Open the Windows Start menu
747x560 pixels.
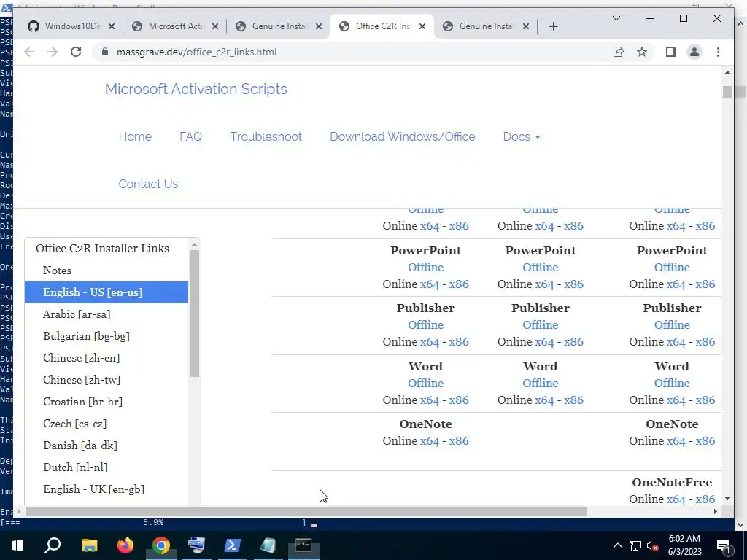coord(18,545)
